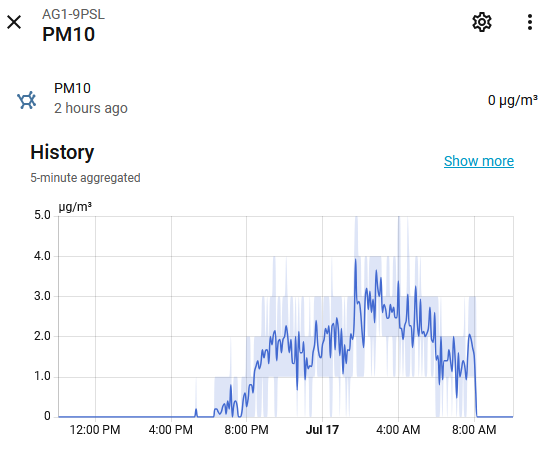Image resolution: width=544 pixels, height=456 pixels.
Task: Click the 4:00 PM axis label
Action: (x=171, y=430)
